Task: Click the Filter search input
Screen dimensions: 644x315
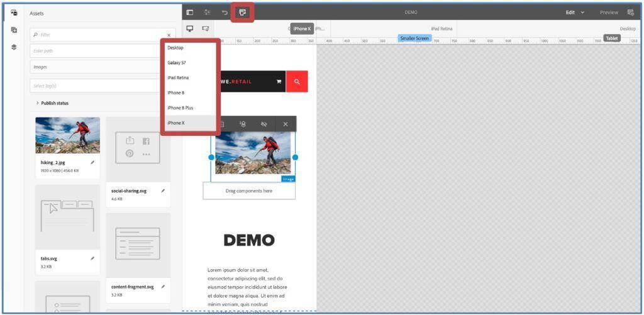Action: [x=103, y=35]
